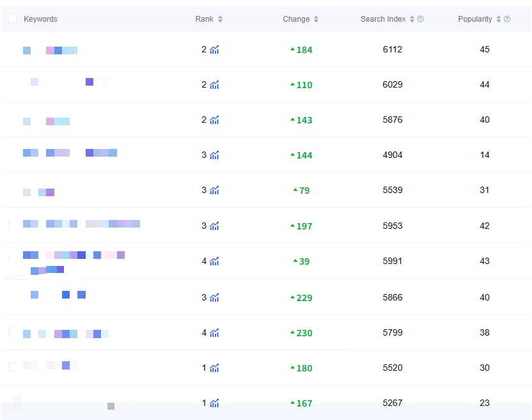Open the keyword link in the 5876 row

(x=46, y=121)
